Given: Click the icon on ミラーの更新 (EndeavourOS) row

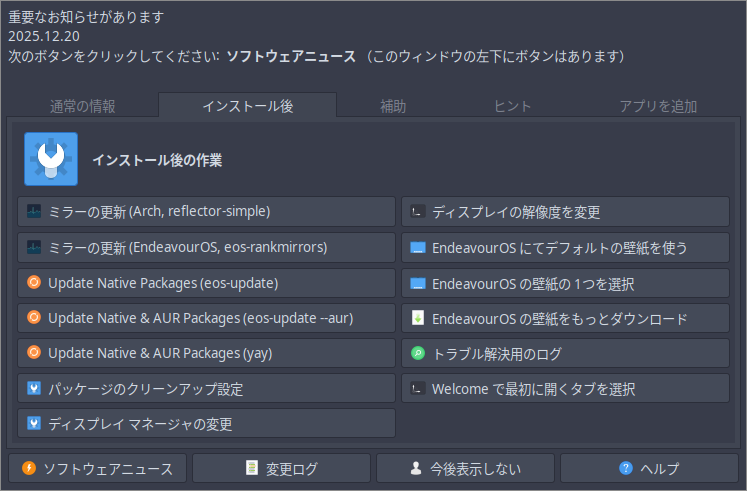Looking at the screenshot, I should tap(34, 247).
